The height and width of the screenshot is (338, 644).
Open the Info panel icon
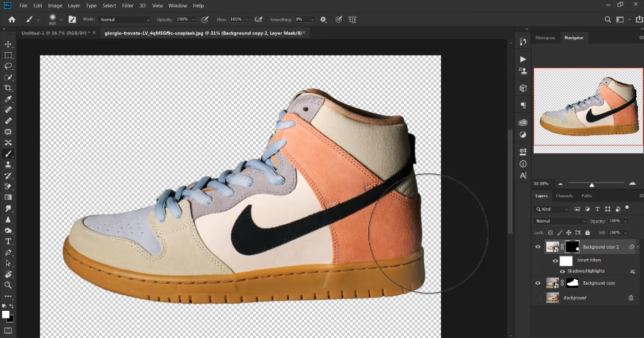523,164
